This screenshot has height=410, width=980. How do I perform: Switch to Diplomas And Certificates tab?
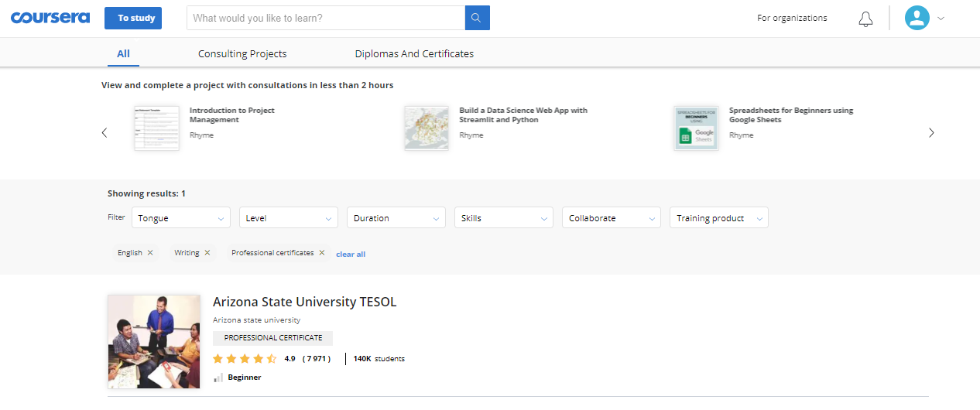[x=414, y=53]
